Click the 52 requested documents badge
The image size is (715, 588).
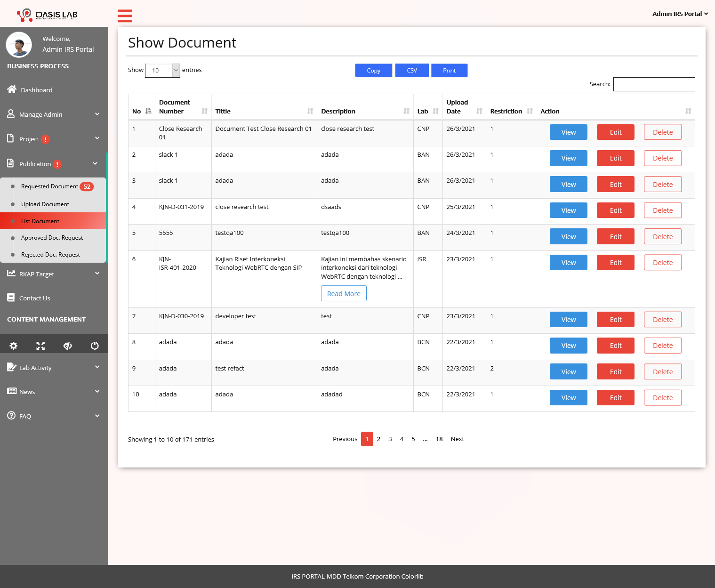click(x=87, y=186)
